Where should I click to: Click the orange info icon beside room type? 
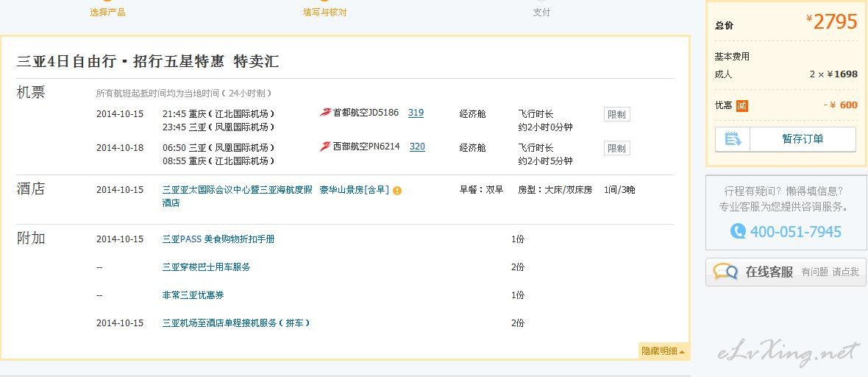click(x=397, y=191)
